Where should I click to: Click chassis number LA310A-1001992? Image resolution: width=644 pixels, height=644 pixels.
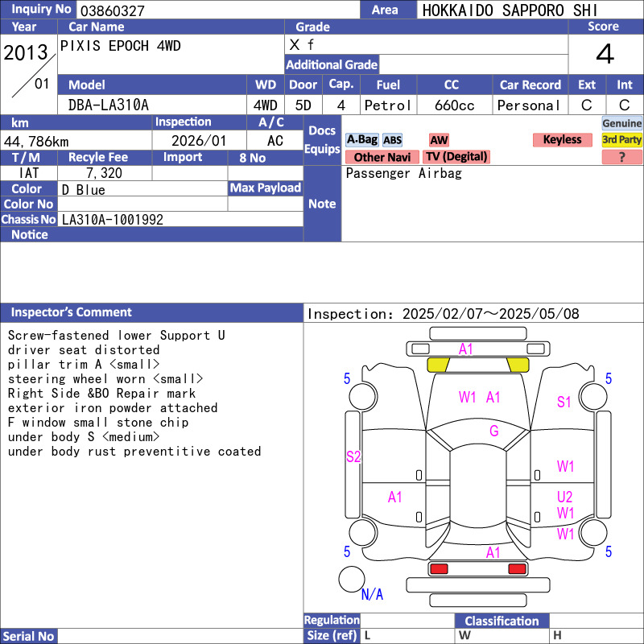(113, 219)
